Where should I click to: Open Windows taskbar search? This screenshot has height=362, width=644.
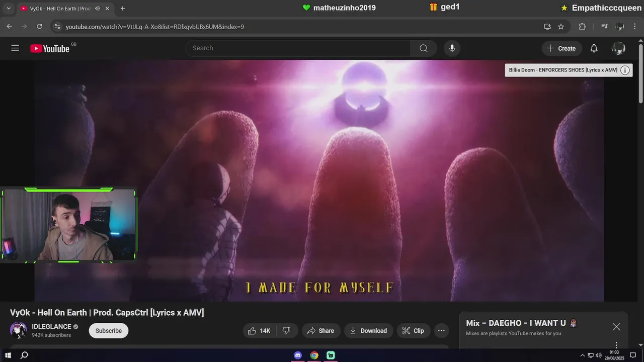(x=24, y=355)
